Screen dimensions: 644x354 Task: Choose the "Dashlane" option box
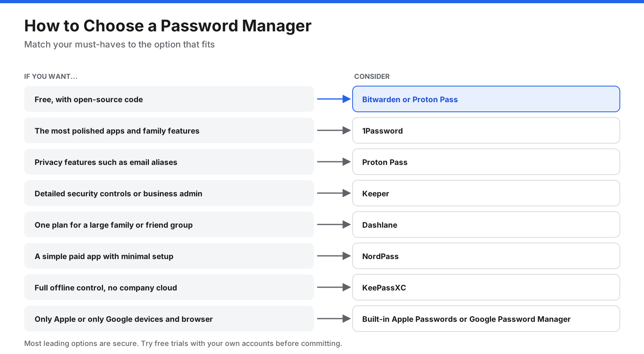[x=486, y=224]
